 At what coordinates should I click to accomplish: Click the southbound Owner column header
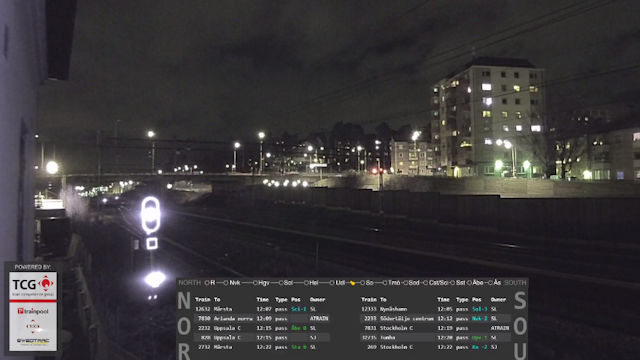(498, 300)
